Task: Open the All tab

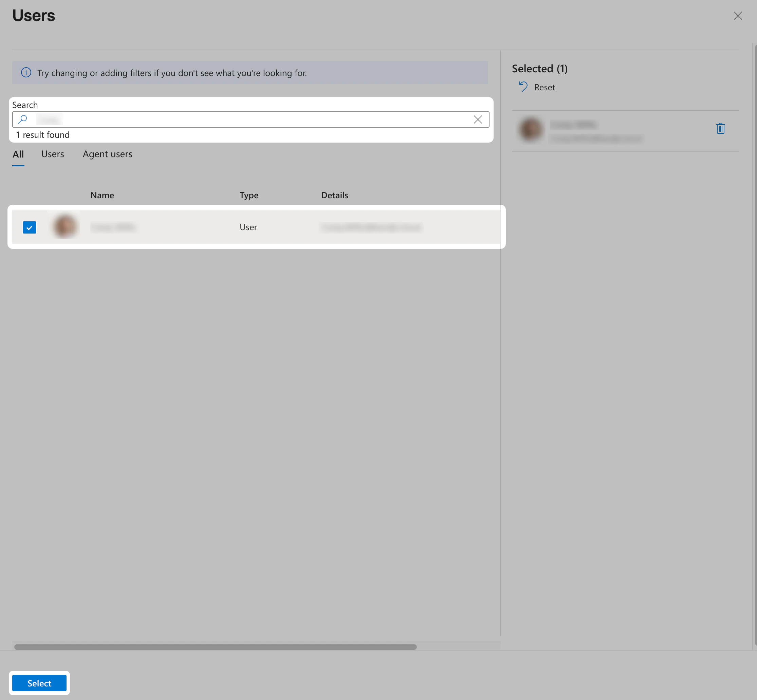Action: (18, 154)
